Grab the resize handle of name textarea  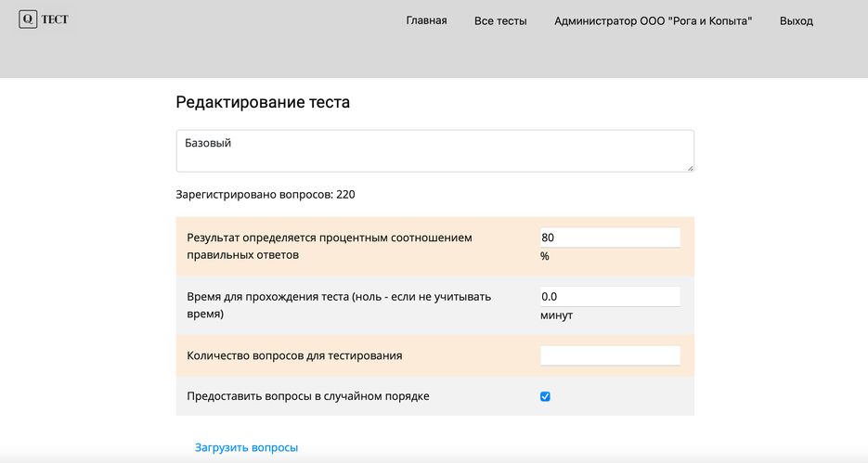point(690,168)
